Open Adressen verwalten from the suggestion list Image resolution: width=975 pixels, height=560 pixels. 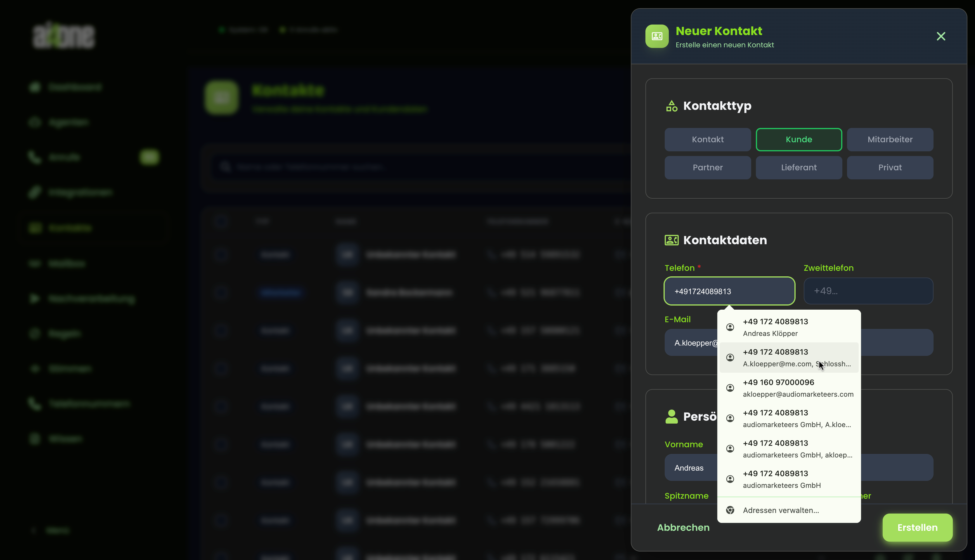(x=780, y=510)
